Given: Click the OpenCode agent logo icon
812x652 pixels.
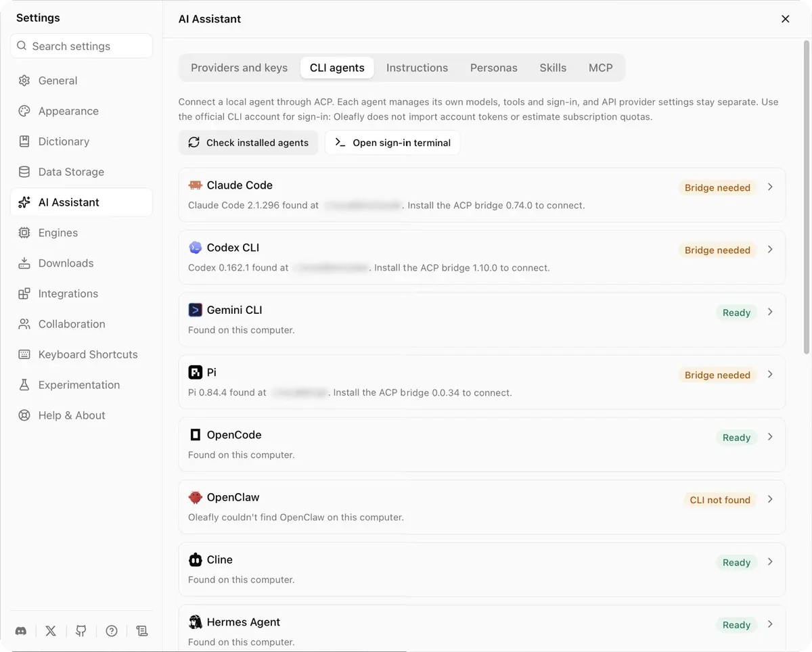Looking at the screenshot, I should point(196,435).
